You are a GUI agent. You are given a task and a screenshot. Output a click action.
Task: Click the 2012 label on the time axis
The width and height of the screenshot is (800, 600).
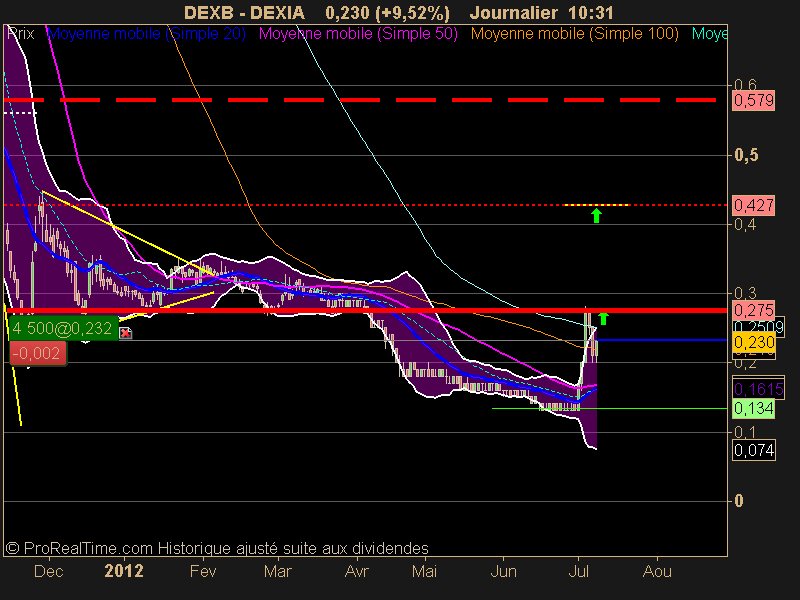[123, 571]
